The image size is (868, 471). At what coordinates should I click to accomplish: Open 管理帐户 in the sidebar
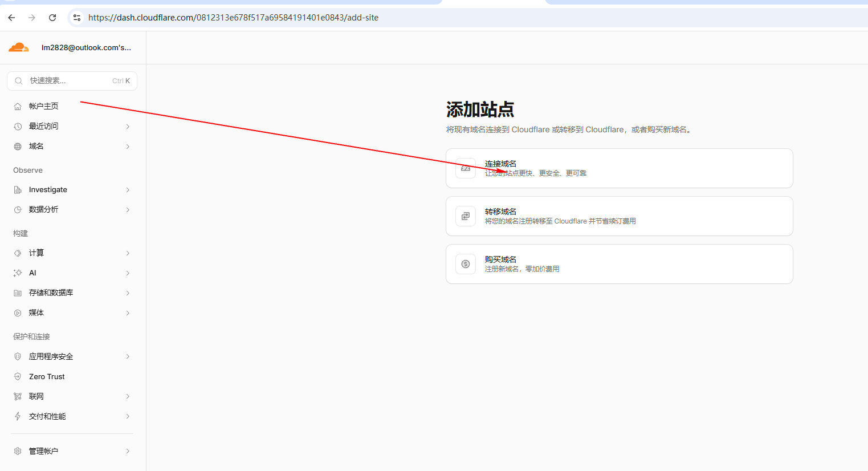72,451
